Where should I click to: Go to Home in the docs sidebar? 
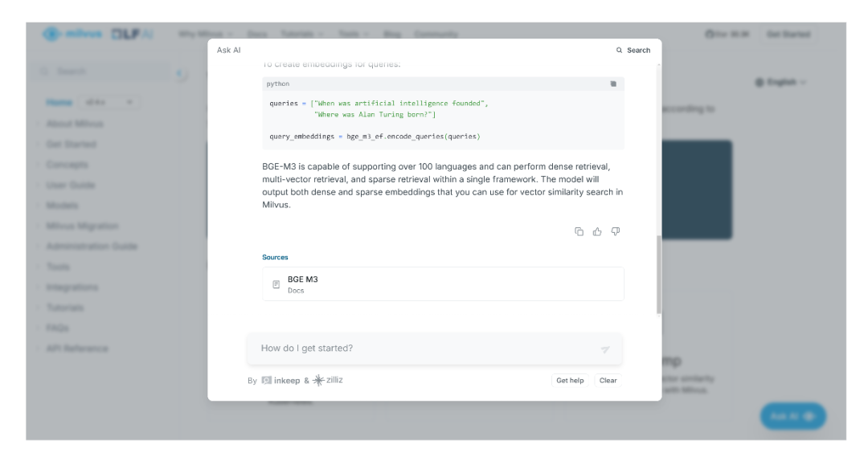pyautogui.click(x=59, y=102)
